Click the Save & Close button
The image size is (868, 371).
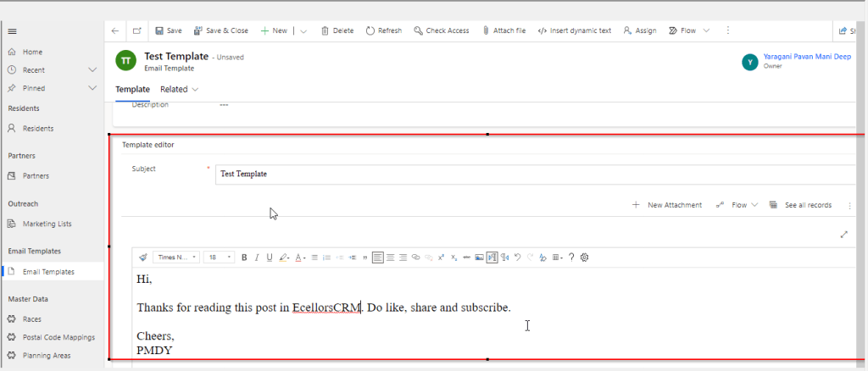(221, 30)
